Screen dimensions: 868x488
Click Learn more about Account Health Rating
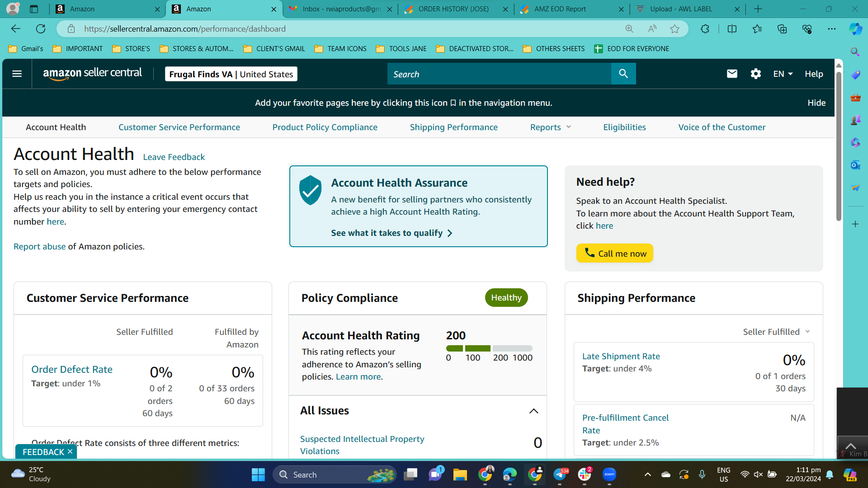[x=359, y=376]
